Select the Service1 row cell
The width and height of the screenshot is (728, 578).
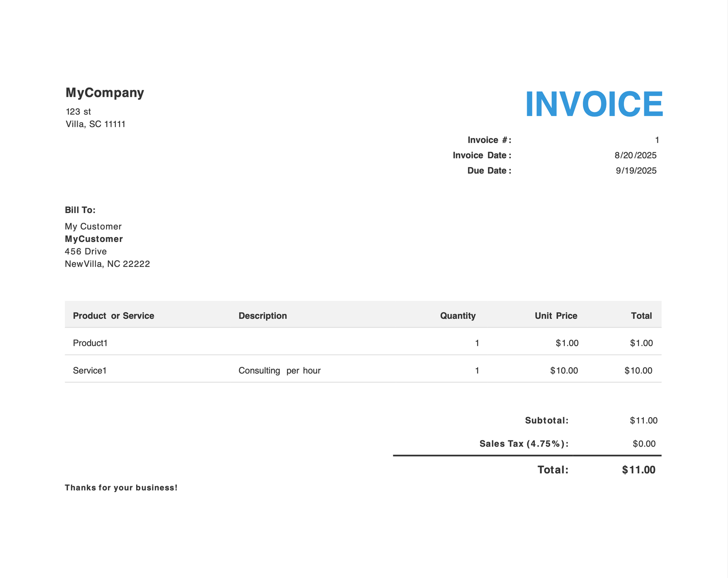pyautogui.click(x=90, y=371)
